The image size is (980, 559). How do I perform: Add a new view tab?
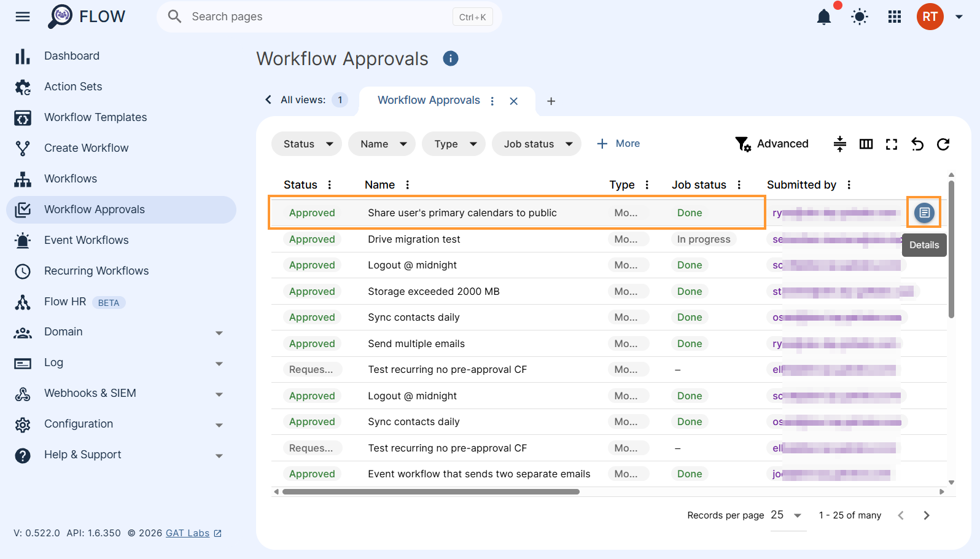pos(551,101)
